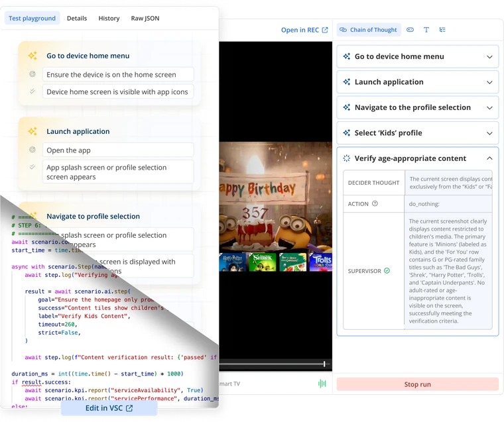Click the external-link icon beside Open in REC
This screenshot has height=422, width=504.
point(325,30)
